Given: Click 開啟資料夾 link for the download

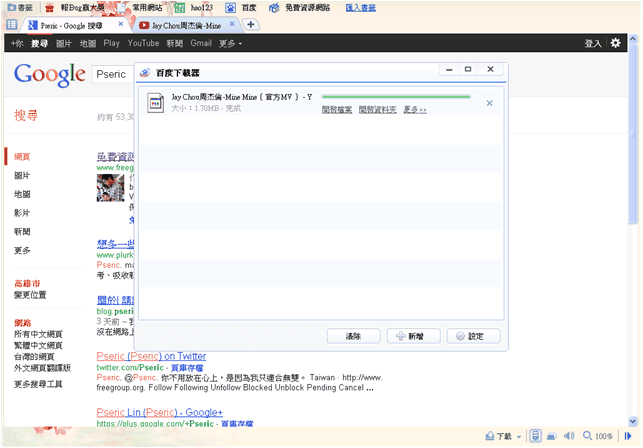Looking at the screenshot, I should pos(378,110).
